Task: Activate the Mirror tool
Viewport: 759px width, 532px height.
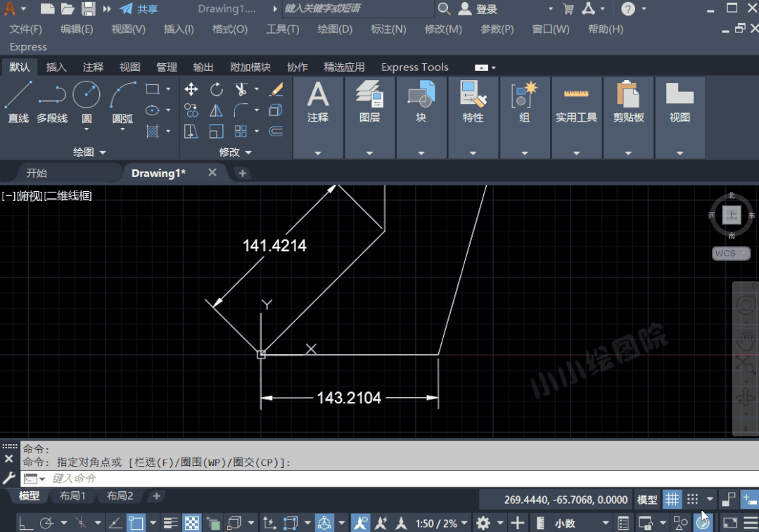Action: (x=217, y=110)
